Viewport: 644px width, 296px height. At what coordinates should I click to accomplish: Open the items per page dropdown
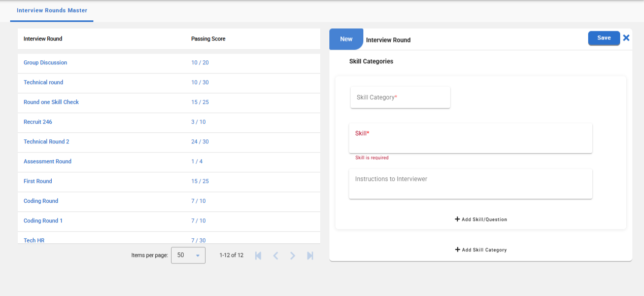[188, 255]
